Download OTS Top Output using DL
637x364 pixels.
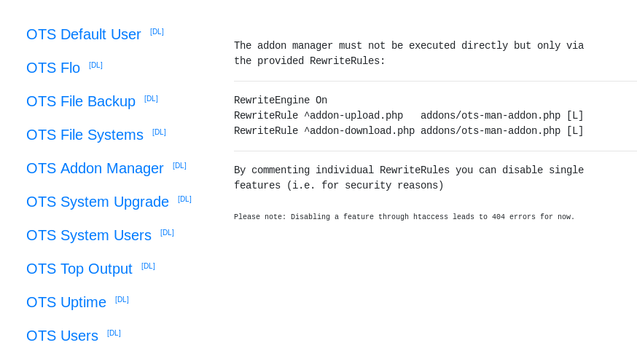tap(148, 266)
